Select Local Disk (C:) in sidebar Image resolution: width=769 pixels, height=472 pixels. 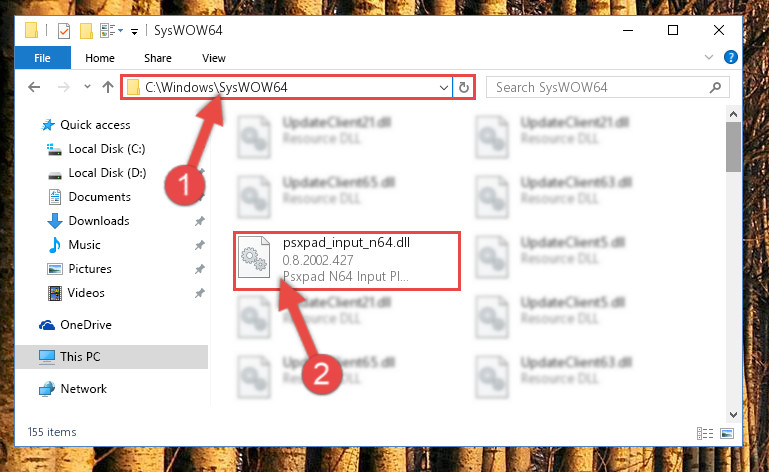106,149
